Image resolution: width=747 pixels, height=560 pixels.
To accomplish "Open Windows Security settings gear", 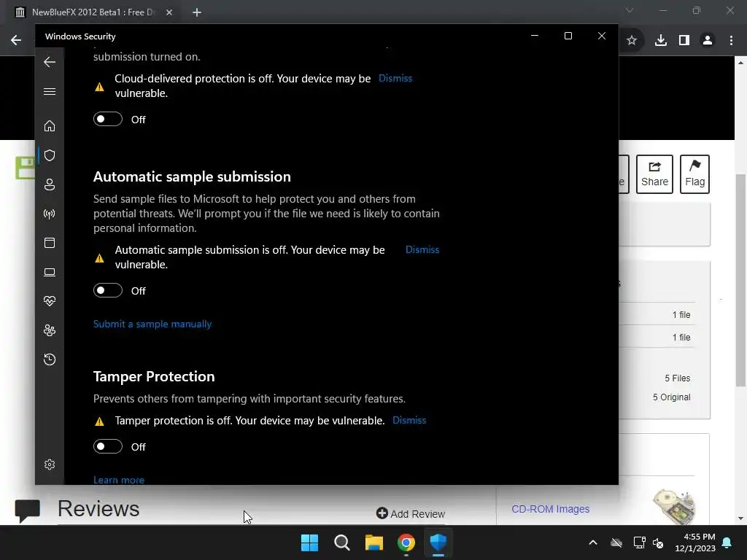I will point(50,464).
